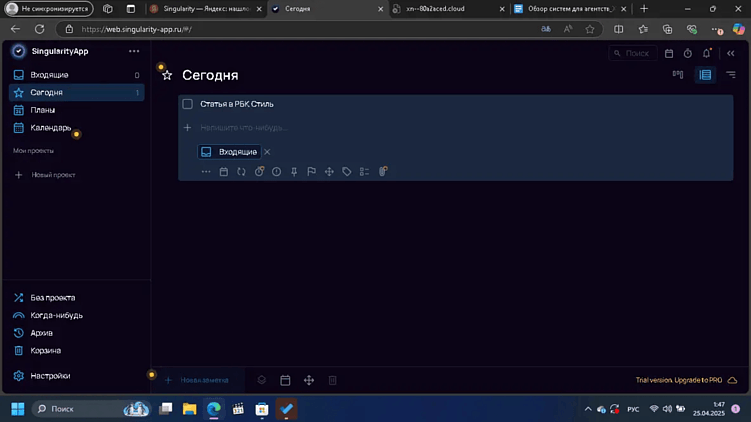Switch to the list view mode

[x=705, y=75]
